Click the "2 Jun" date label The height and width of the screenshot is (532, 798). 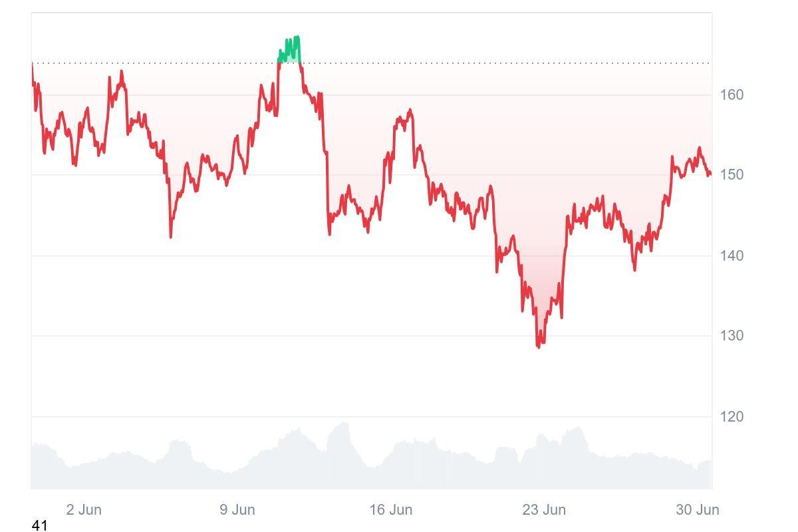(84, 510)
